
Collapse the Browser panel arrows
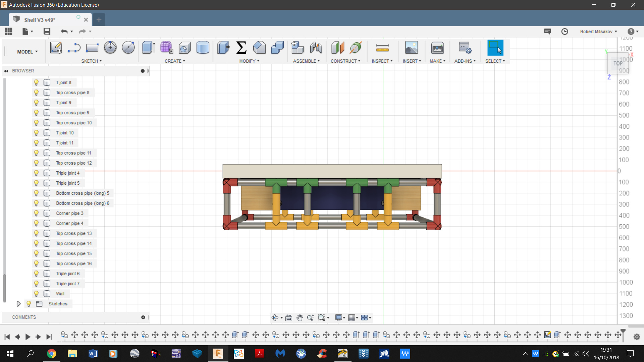[x=6, y=71]
